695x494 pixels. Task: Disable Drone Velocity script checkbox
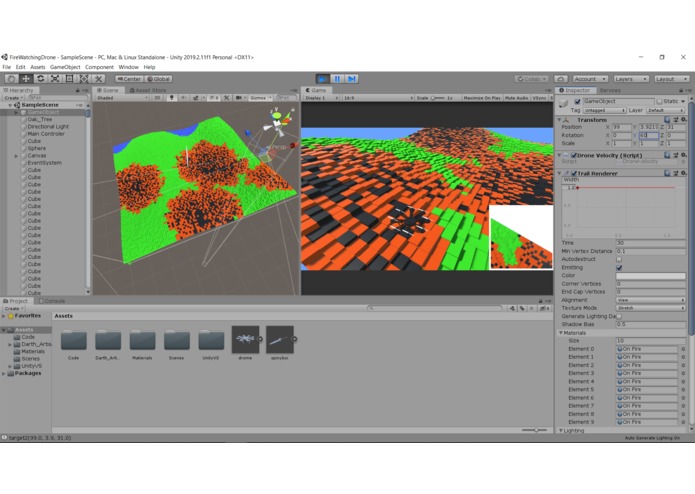pos(574,155)
